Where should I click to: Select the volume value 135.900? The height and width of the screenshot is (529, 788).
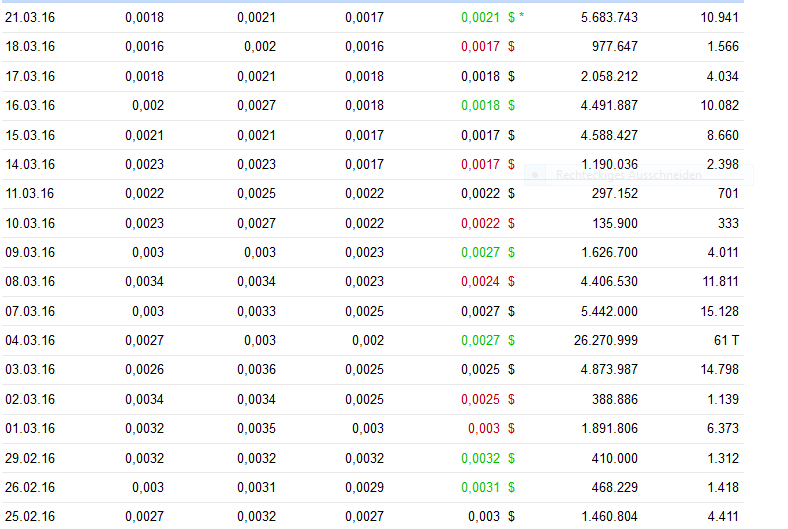[x=615, y=223]
